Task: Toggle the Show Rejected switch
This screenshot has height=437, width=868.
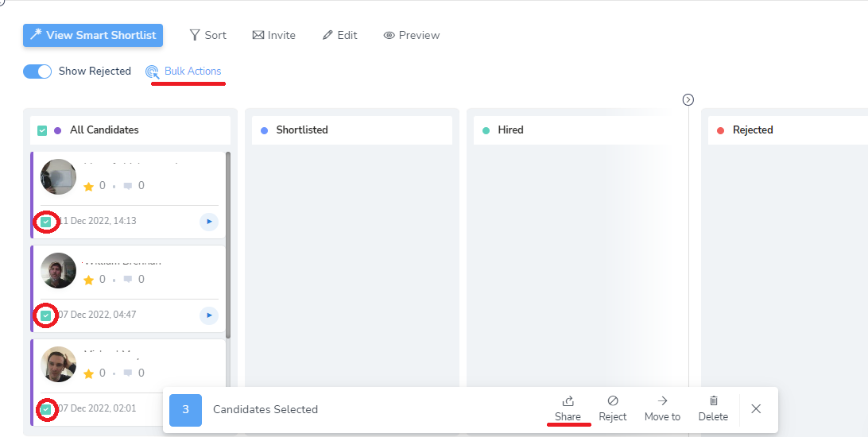Action: (37, 72)
